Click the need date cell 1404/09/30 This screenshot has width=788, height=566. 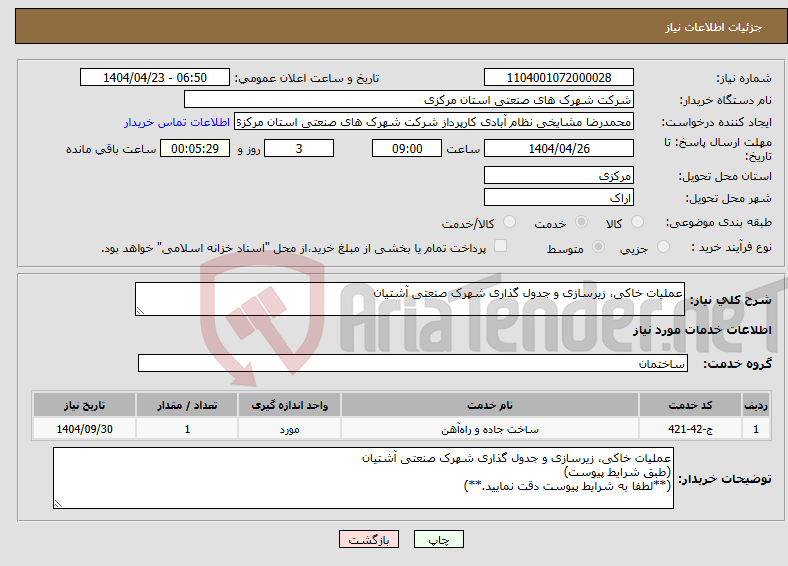coord(84,429)
